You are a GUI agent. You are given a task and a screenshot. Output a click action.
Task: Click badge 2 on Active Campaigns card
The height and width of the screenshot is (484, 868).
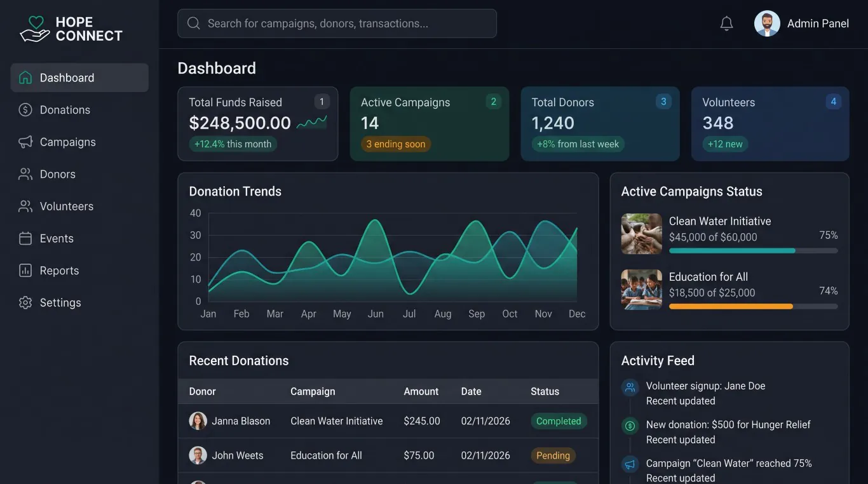493,102
